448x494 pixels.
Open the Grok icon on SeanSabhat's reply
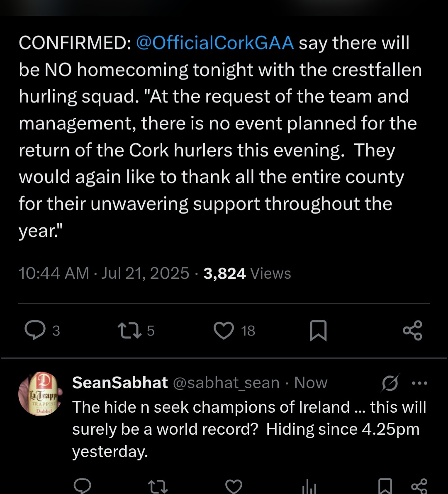[390, 383]
